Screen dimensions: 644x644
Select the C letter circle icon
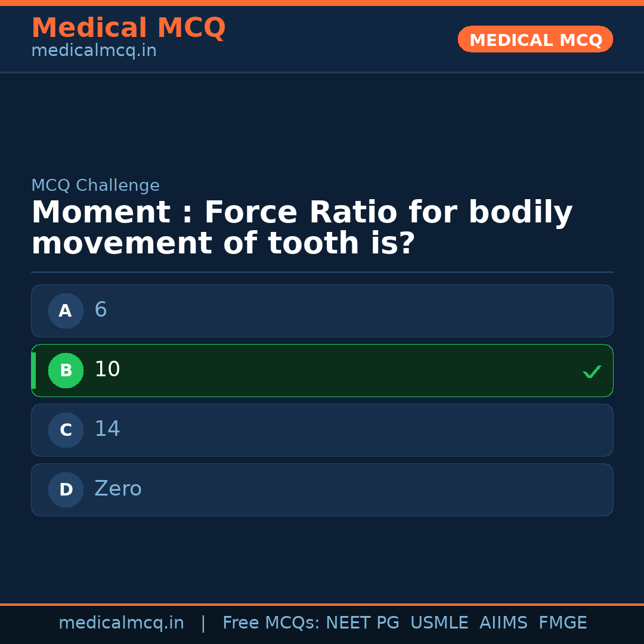pyautogui.click(x=66, y=430)
